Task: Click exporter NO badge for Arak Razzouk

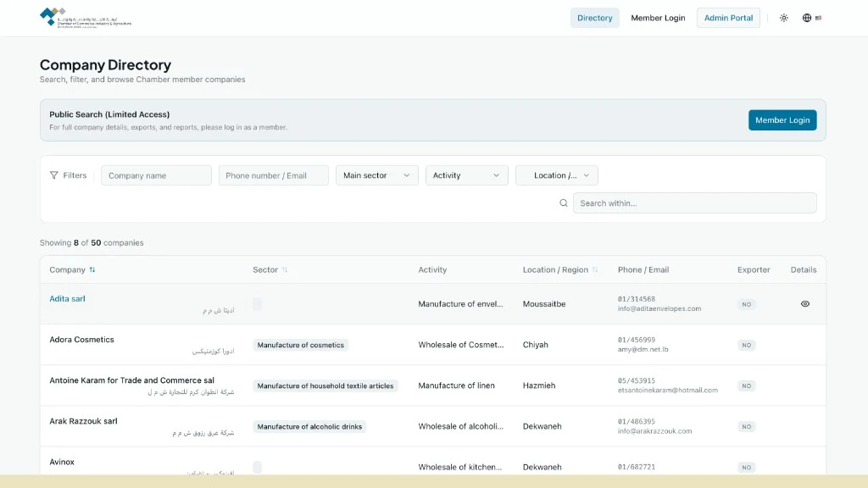Action: (x=746, y=427)
